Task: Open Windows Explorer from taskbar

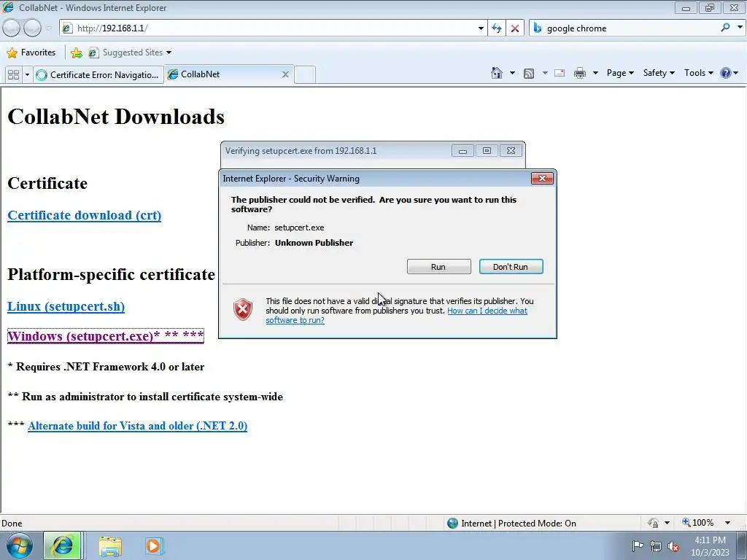Action: click(110, 546)
